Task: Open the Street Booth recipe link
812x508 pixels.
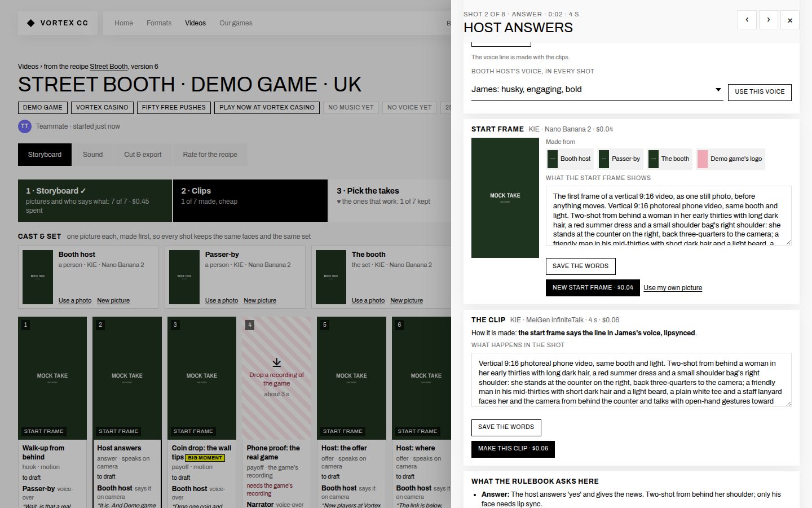Action: (109, 67)
